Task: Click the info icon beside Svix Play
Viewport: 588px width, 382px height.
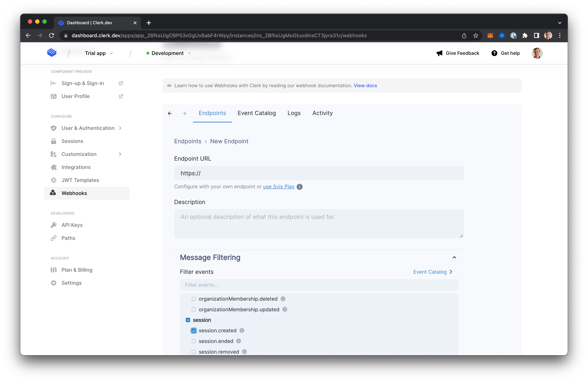Action: tap(299, 187)
